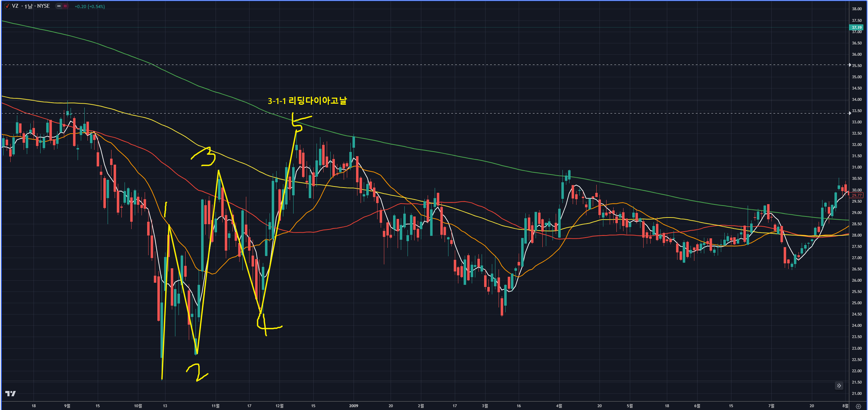Click the 10월 label on time axis

pos(138,406)
